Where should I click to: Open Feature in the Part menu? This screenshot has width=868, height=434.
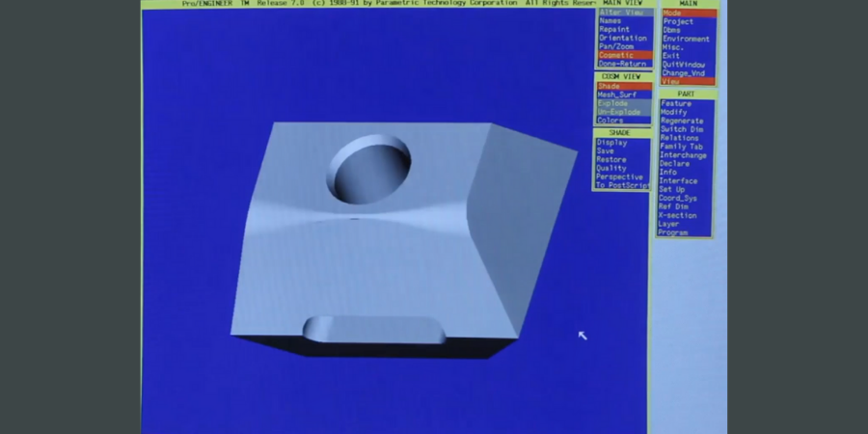676,104
